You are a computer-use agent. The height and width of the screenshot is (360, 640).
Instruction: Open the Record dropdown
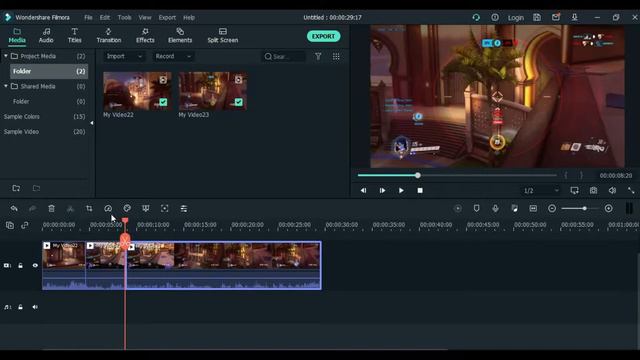coord(173,56)
